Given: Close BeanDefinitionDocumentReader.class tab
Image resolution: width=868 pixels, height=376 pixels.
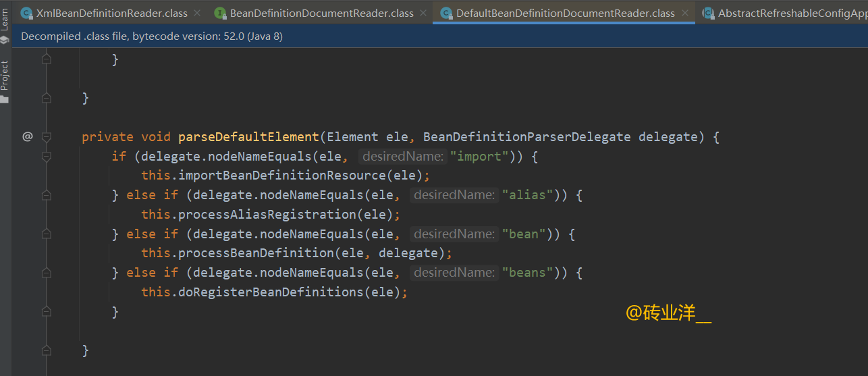Looking at the screenshot, I should tap(423, 13).
